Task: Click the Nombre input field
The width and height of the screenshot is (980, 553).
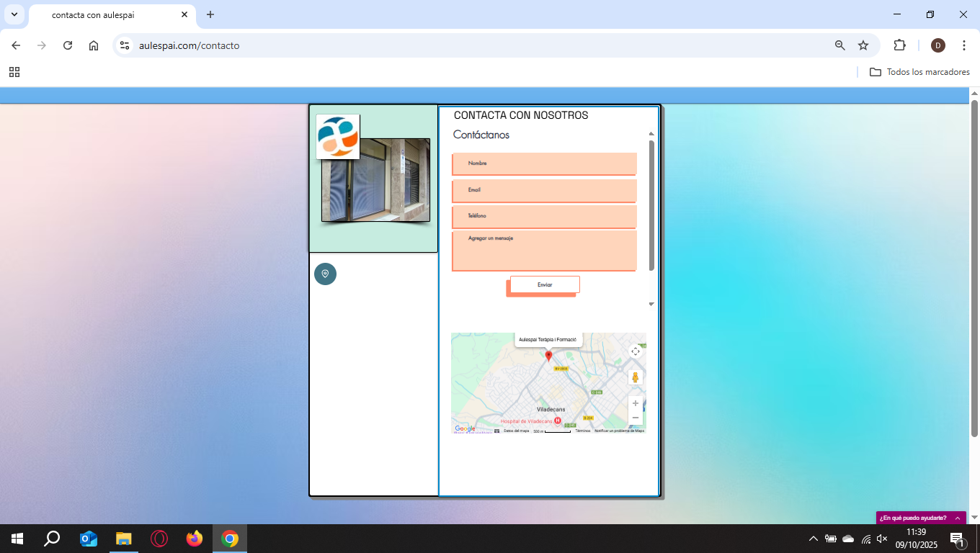Action: point(544,163)
